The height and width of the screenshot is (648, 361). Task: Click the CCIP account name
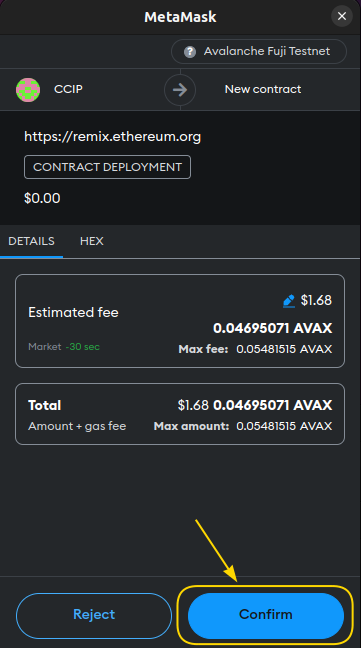pos(68,89)
